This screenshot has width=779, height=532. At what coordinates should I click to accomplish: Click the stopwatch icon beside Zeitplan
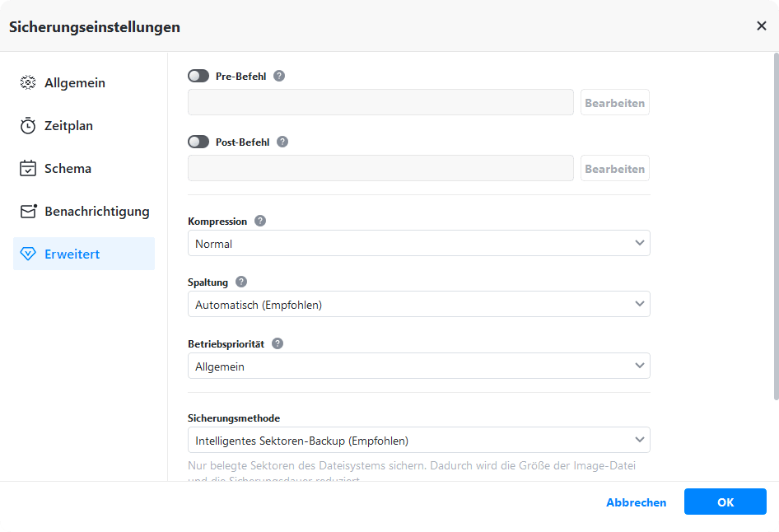pyautogui.click(x=28, y=126)
